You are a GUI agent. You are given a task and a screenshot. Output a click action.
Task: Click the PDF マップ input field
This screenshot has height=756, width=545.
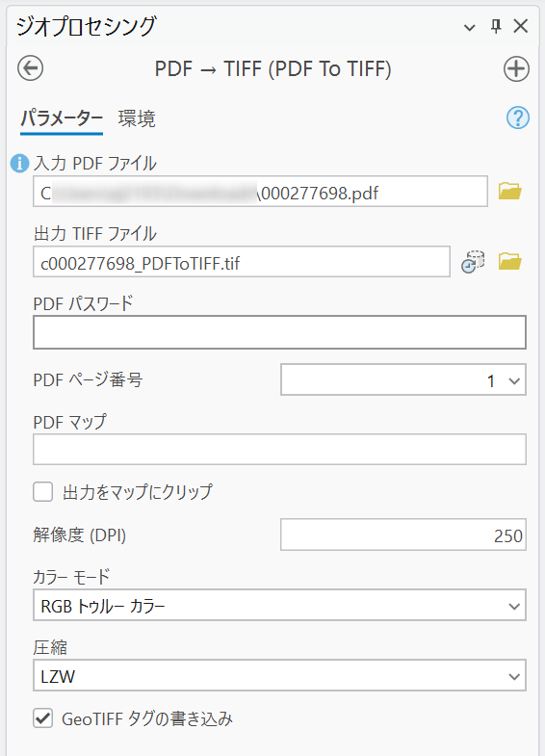279,450
